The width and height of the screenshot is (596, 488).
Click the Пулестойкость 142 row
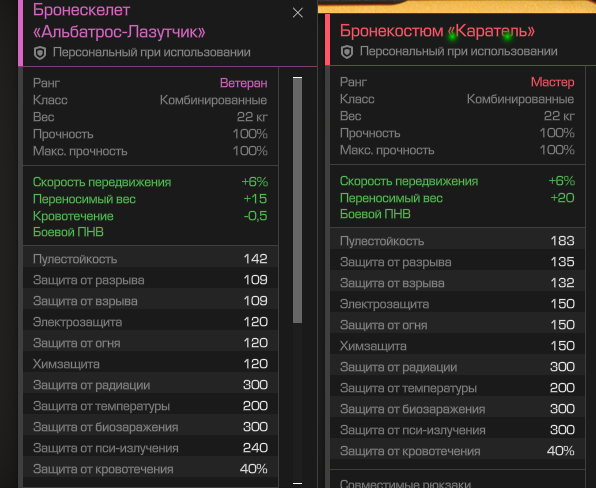151,259
